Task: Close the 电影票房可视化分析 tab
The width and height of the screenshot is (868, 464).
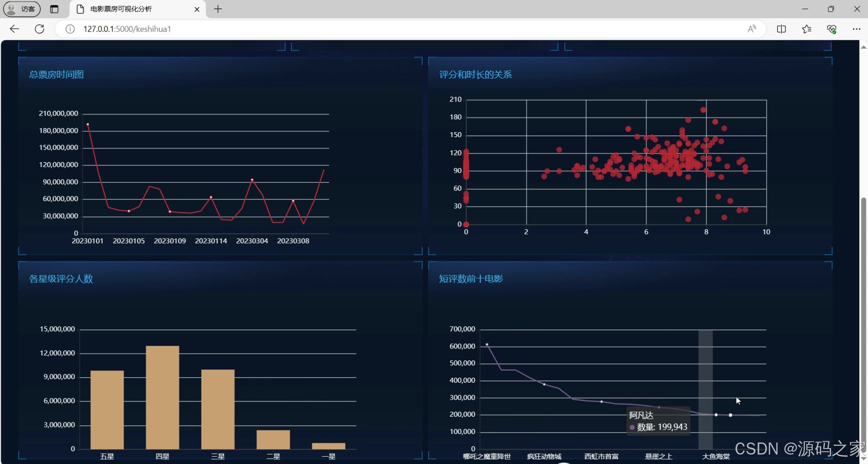Action: pyautogui.click(x=197, y=9)
